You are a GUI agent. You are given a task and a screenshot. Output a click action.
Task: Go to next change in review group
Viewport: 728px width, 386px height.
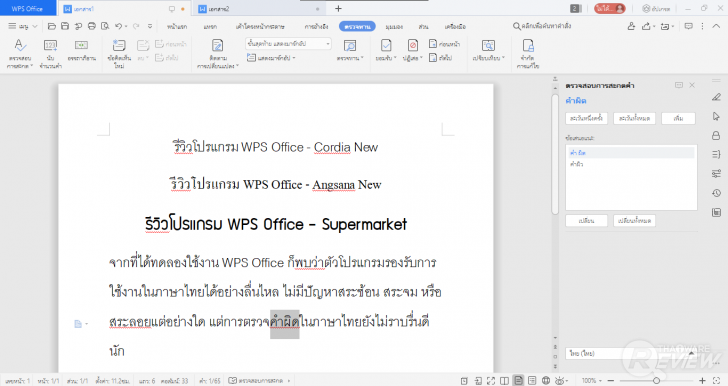[x=441, y=58]
